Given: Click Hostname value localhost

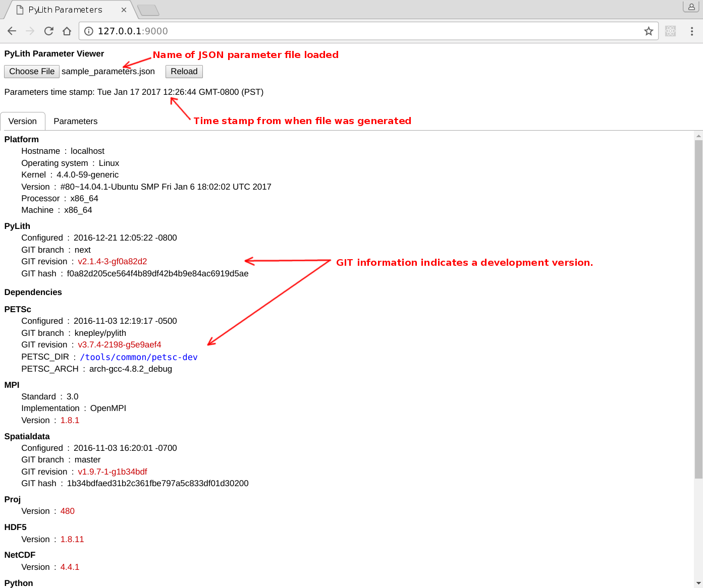Looking at the screenshot, I should point(87,151).
